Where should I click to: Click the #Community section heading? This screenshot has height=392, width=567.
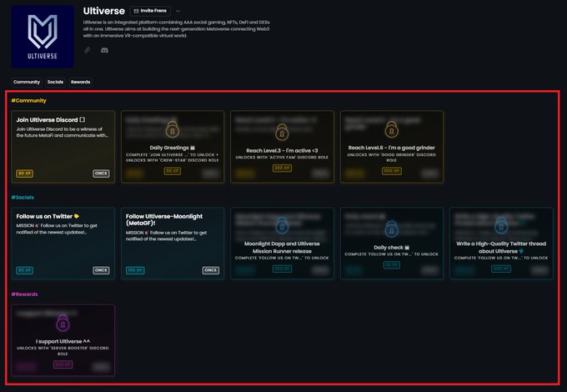click(x=28, y=101)
